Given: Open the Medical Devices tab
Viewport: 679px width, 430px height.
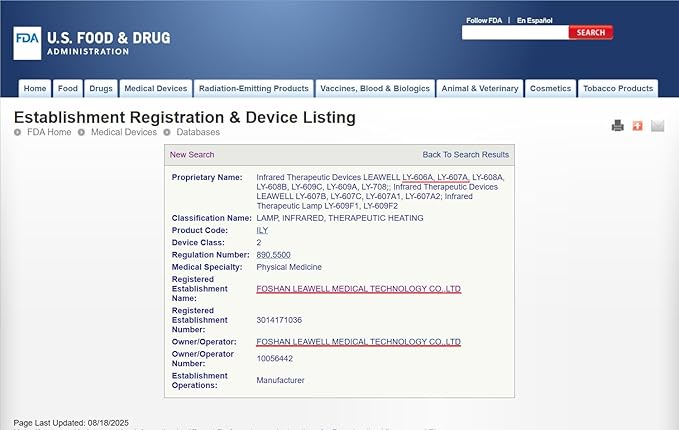Looking at the screenshot, I should (156, 88).
